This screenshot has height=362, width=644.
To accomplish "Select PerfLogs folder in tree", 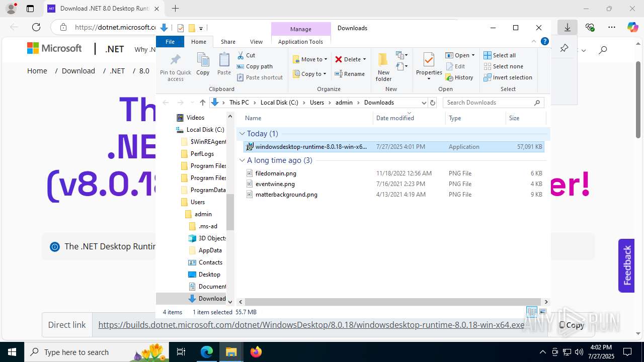I will point(202,154).
